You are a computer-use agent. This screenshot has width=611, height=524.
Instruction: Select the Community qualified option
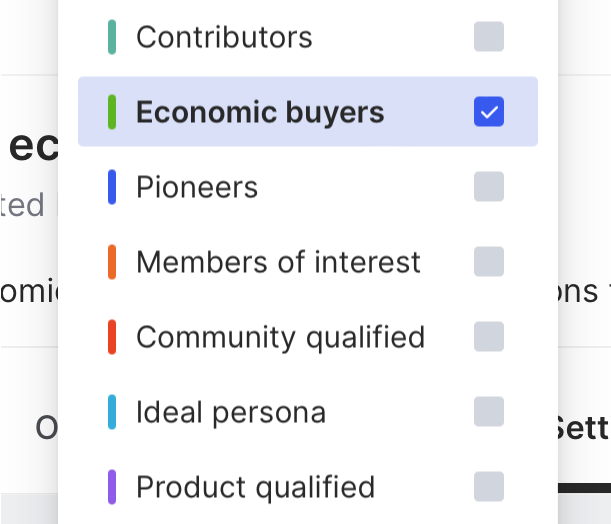coord(280,337)
